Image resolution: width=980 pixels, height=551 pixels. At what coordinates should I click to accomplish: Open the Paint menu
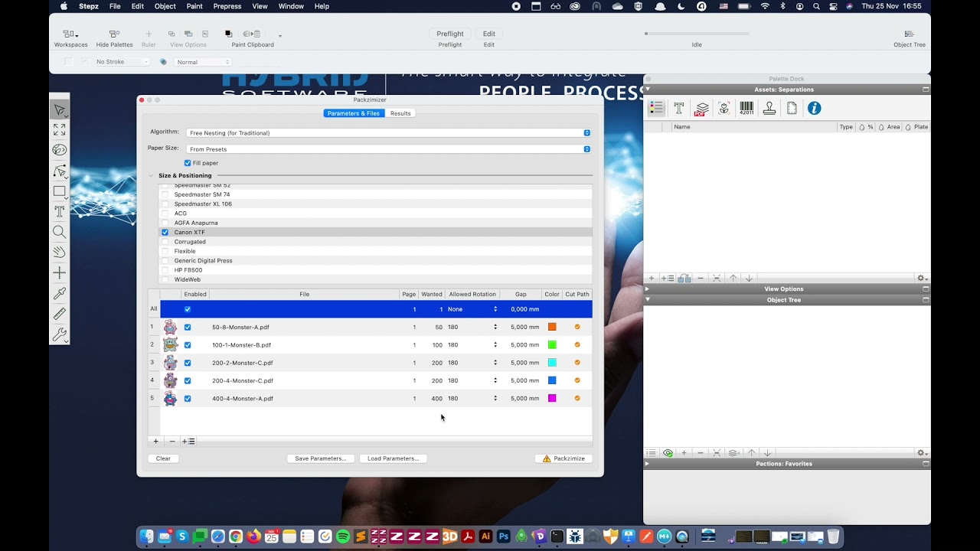tap(194, 6)
